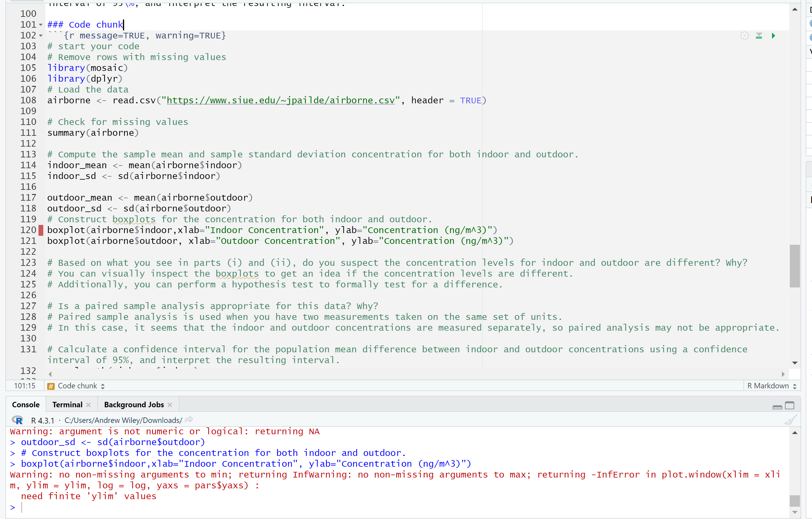
Task: Open chunk options gear icon
Action: click(745, 36)
